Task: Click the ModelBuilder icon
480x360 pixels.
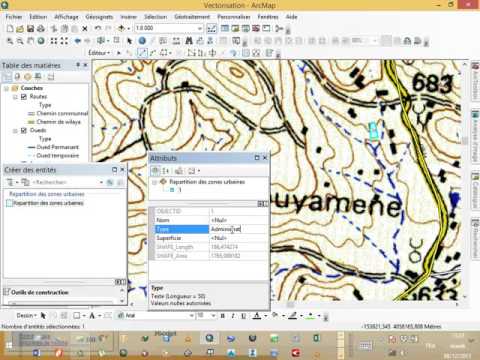Action: pos(279,29)
